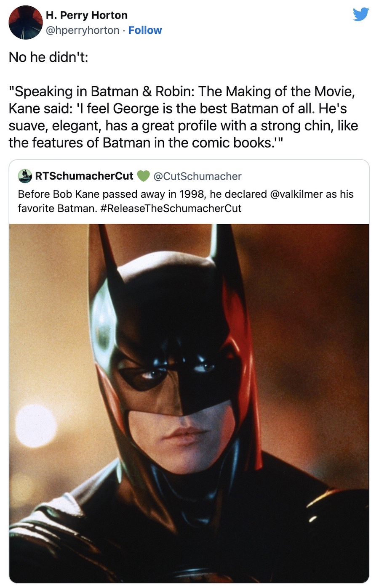Viewport: 379px width, 588px height.
Task: Click the green heart emoji beside RTSchumacherCut
Action: 144,176
